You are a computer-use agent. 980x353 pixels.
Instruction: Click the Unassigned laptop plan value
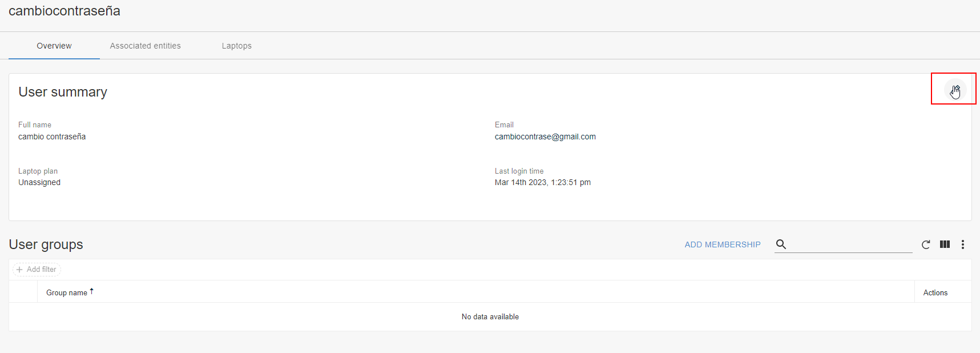[x=39, y=182]
